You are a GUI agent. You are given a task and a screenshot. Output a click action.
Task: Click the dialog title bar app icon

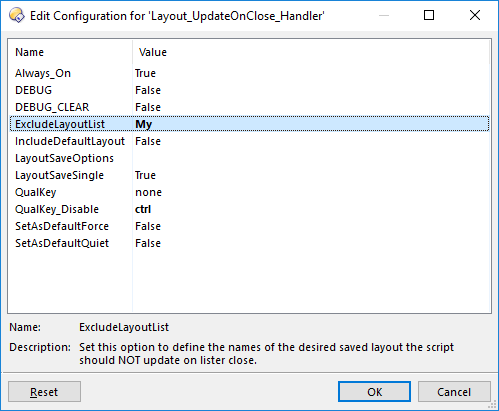17,15
